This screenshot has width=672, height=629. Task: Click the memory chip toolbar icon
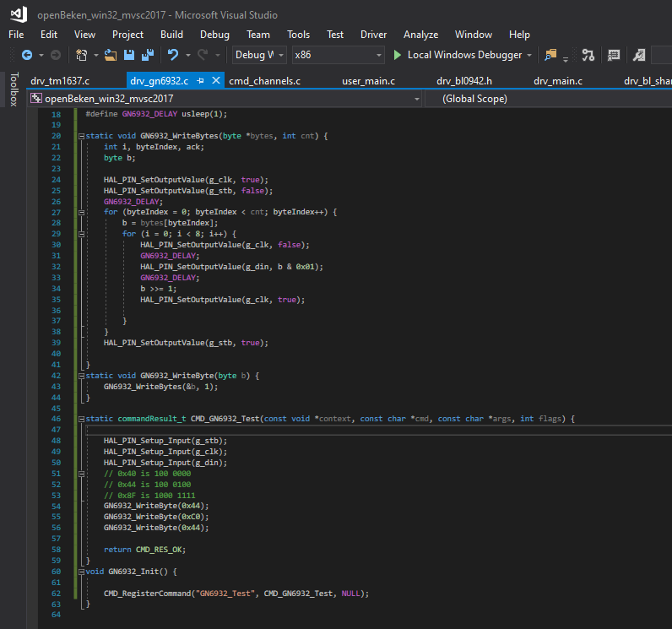(614, 55)
